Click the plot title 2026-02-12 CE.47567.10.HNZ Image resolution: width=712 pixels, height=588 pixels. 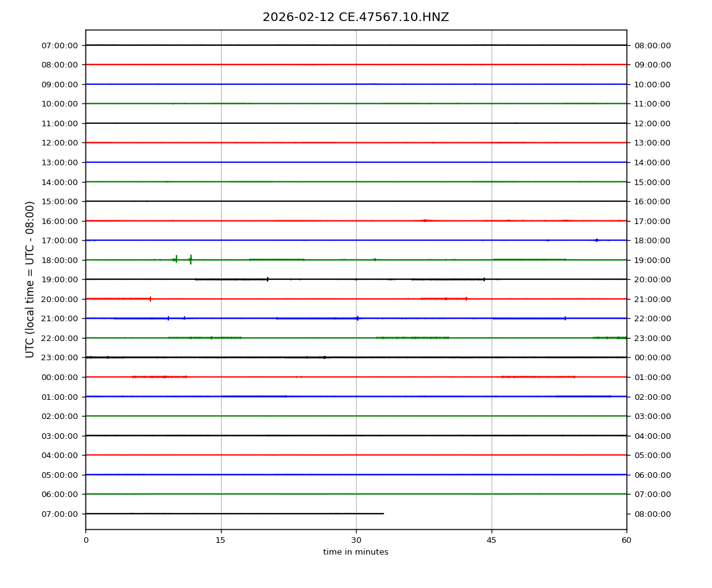point(355,17)
